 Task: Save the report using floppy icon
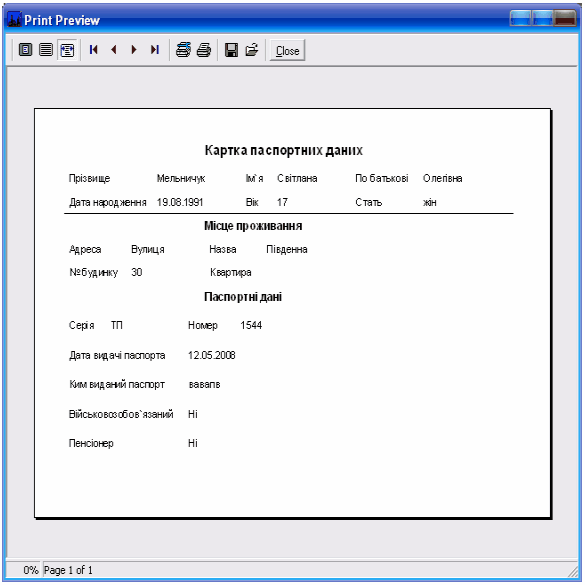point(231,50)
